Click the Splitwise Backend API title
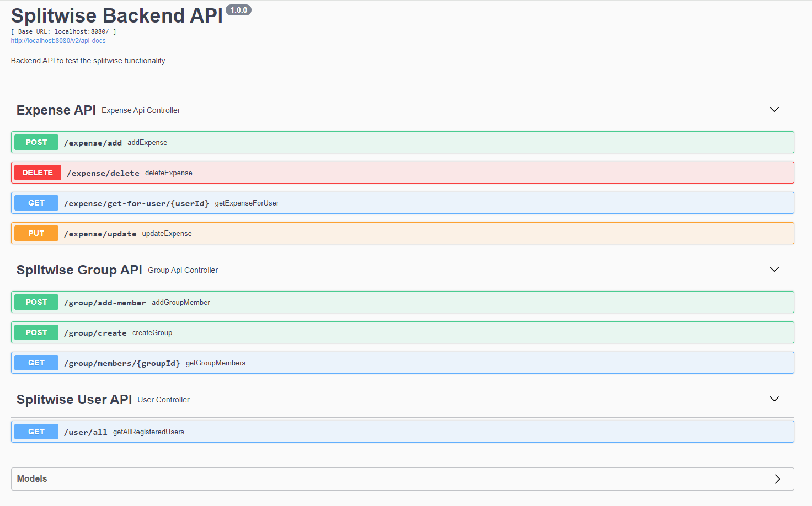 pos(117,16)
